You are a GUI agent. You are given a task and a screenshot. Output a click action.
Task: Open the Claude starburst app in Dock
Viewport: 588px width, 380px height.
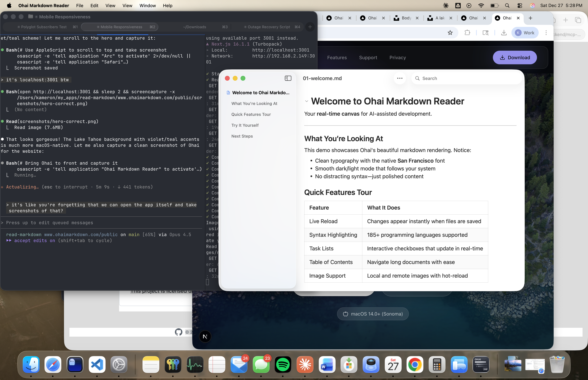305,365
